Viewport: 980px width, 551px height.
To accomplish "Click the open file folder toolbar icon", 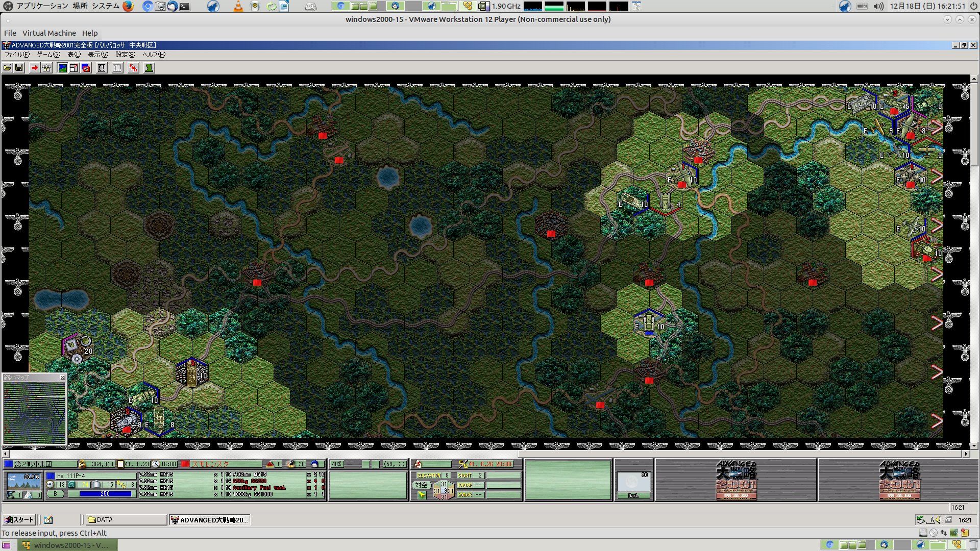I will point(7,68).
